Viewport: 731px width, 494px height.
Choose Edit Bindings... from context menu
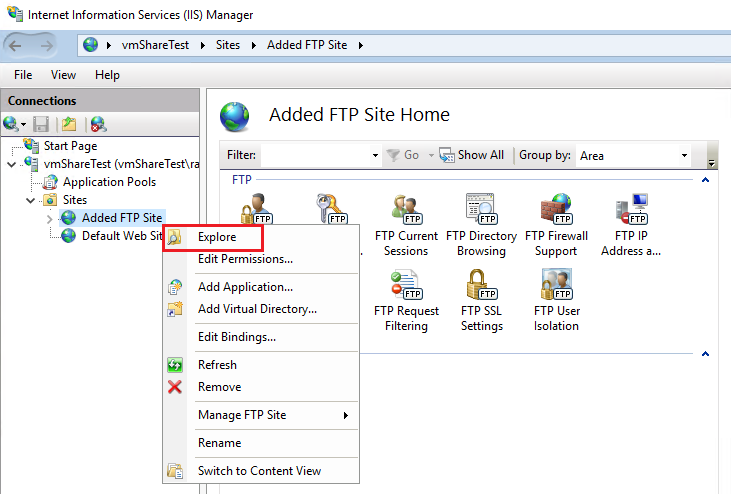pyautogui.click(x=261, y=337)
